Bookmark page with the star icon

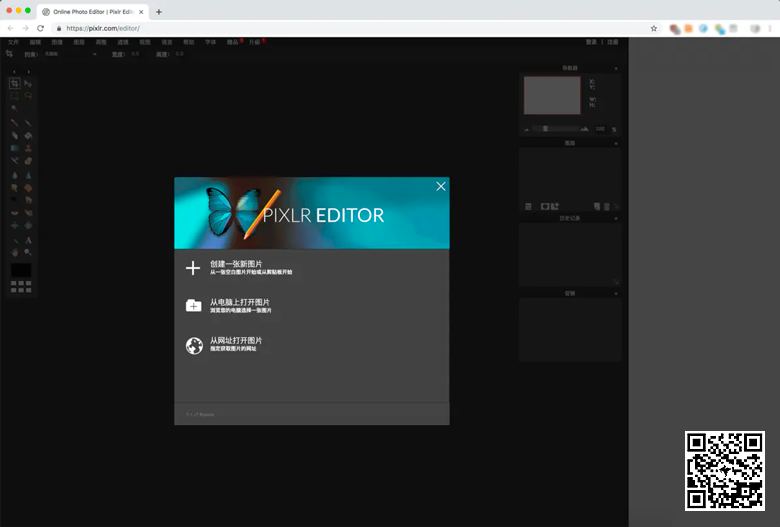tap(654, 28)
